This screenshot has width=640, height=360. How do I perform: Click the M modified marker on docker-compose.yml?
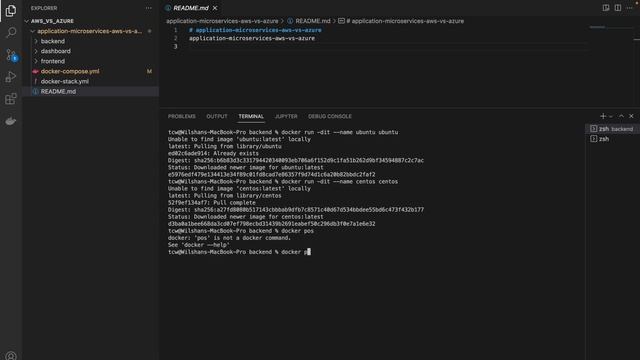click(x=149, y=71)
